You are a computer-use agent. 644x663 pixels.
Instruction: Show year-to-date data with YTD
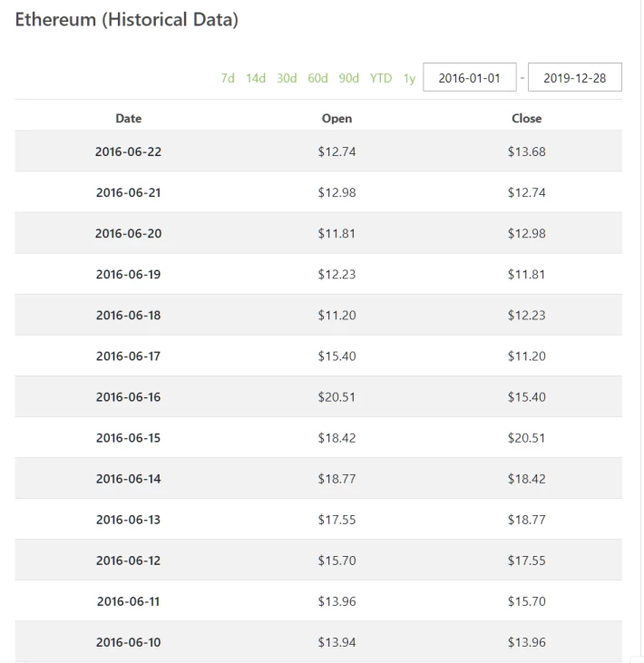point(381,78)
